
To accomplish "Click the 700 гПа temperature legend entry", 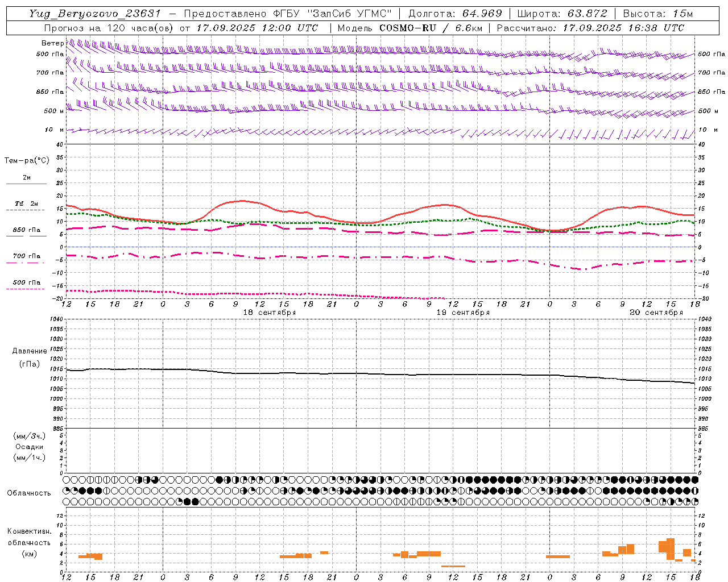I will tap(26, 256).
